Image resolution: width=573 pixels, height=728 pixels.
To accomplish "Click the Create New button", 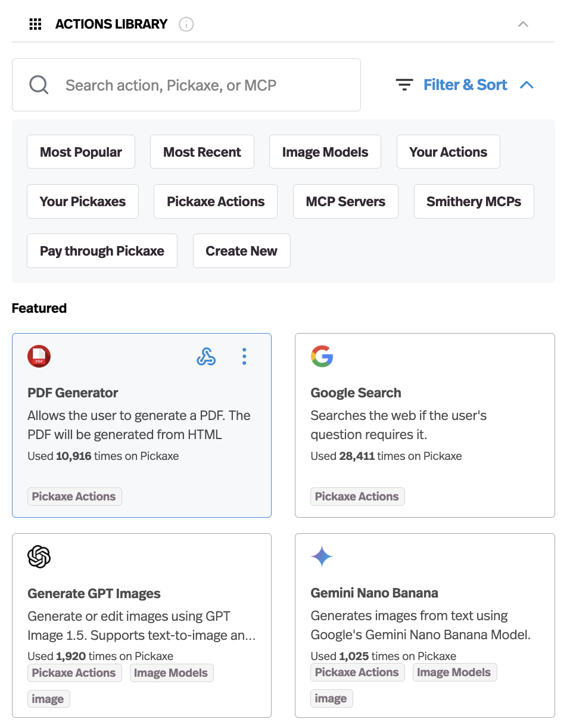I will click(x=241, y=251).
